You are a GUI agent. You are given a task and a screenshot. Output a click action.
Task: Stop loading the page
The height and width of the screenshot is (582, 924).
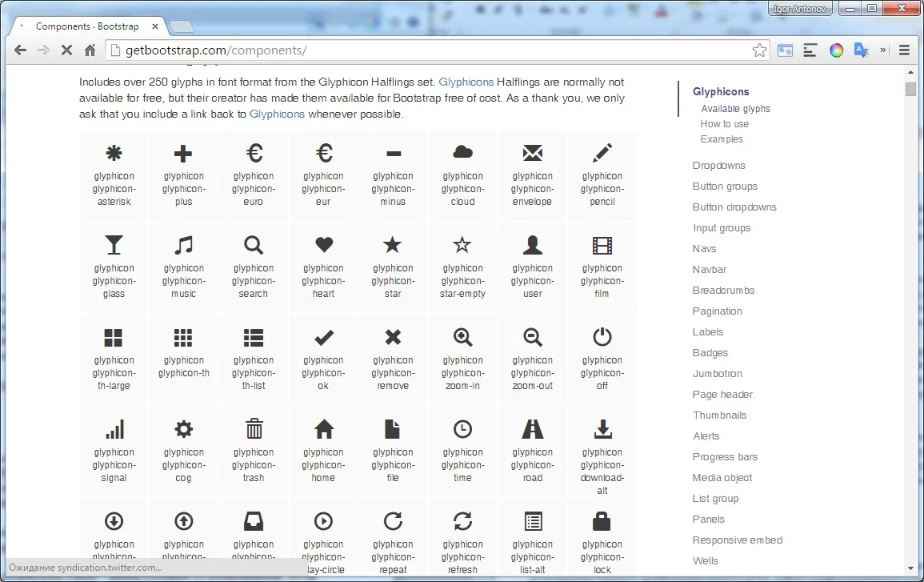click(66, 50)
